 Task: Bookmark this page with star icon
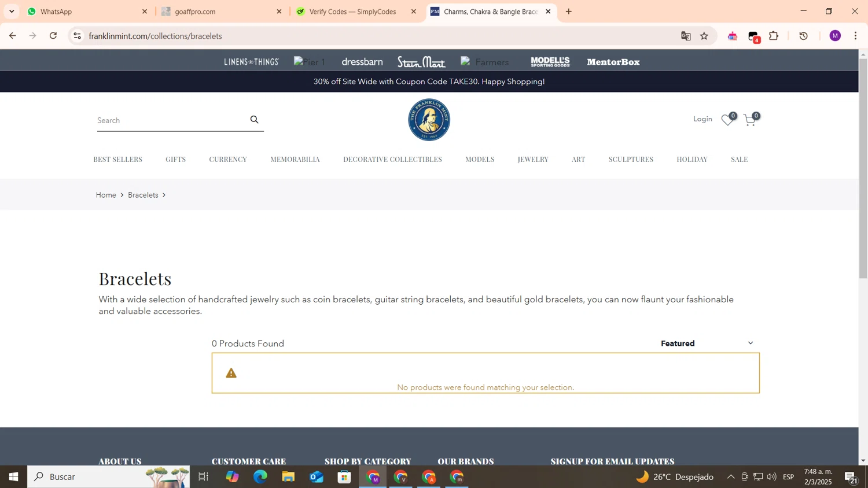pyautogui.click(x=704, y=36)
